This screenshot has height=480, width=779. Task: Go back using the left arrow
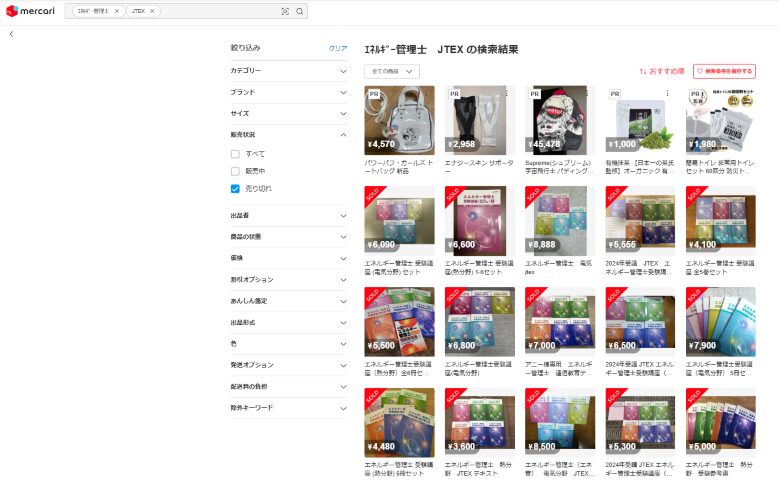tap(11, 34)
